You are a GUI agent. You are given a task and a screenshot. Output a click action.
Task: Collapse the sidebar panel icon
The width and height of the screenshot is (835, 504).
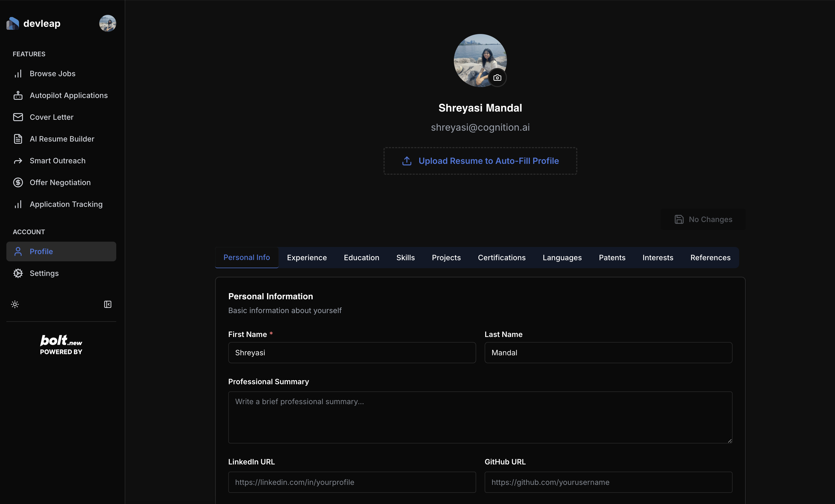(x=107, y=304)
